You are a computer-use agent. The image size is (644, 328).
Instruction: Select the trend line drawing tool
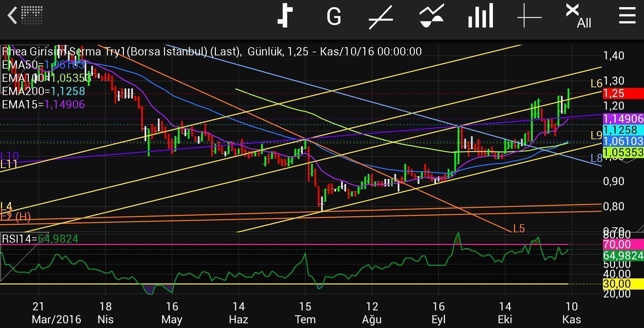click(381, 16)
